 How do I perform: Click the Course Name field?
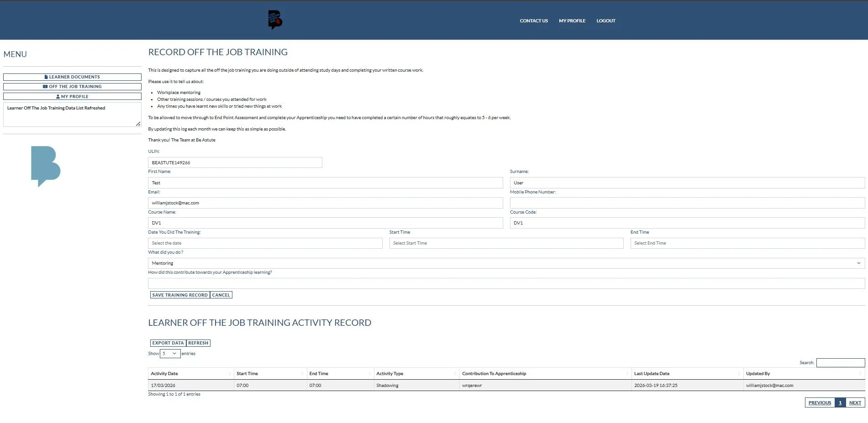tap(326, 223)
